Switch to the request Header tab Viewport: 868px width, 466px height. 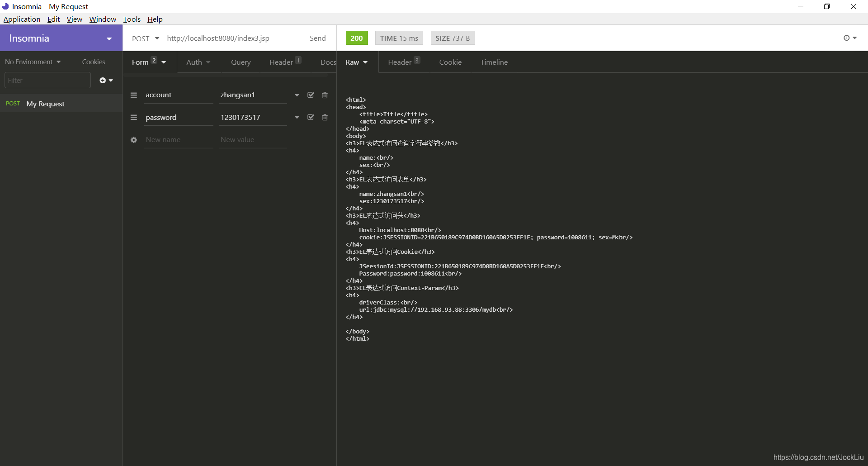click(x=285, y=62)
